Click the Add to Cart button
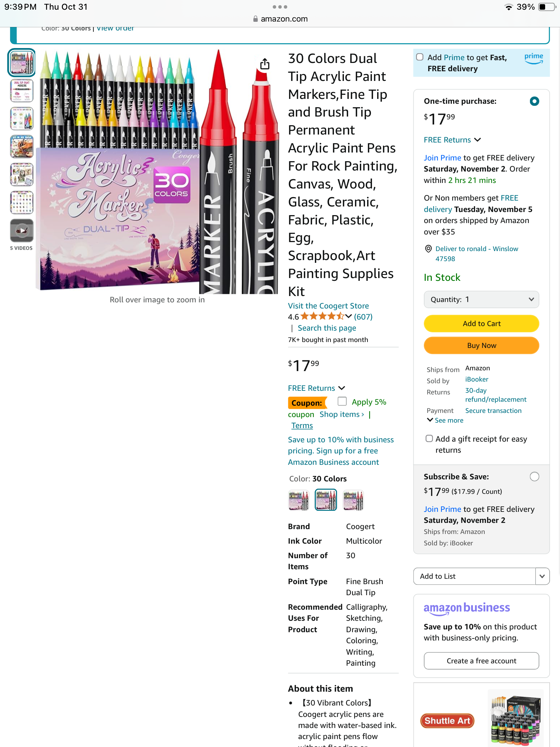Screen dimensions: 560x747 481,324
